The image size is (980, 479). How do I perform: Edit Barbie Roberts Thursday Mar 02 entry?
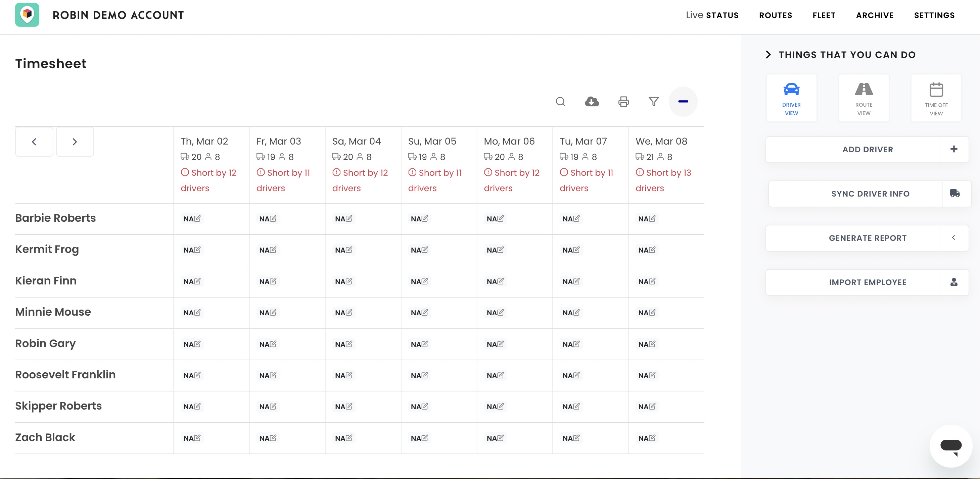point(197,219)
